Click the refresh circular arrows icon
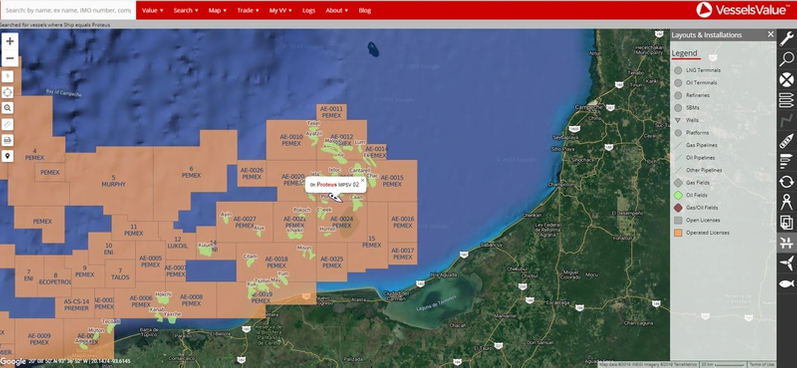 pos(786,181)
